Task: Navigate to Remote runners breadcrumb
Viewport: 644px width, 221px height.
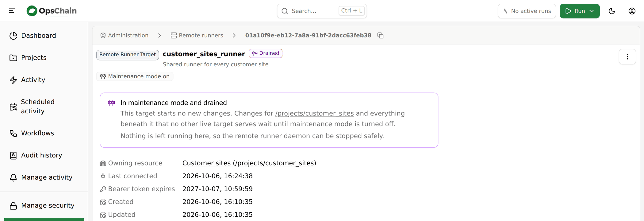Action: tap(197, 36)
